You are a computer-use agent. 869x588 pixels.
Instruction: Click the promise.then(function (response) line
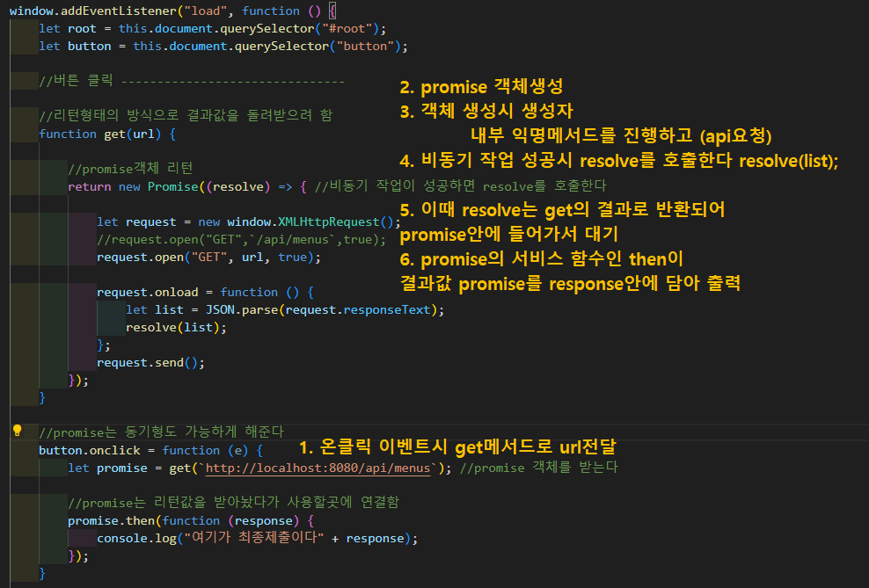191,521
